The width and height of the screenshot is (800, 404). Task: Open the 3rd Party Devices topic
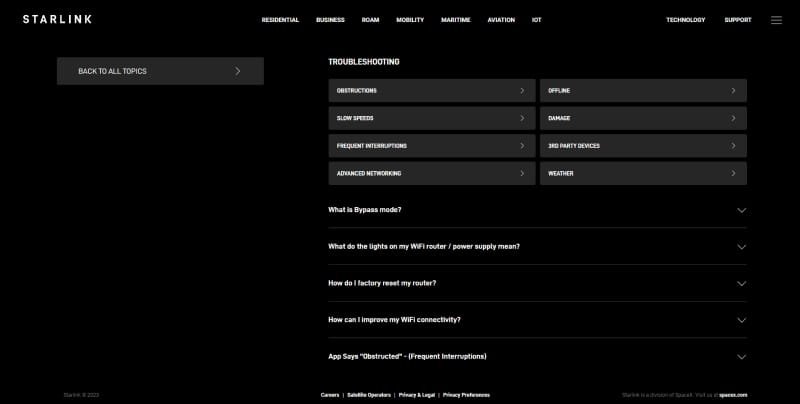pyautogui.click(x=643, y=145)
